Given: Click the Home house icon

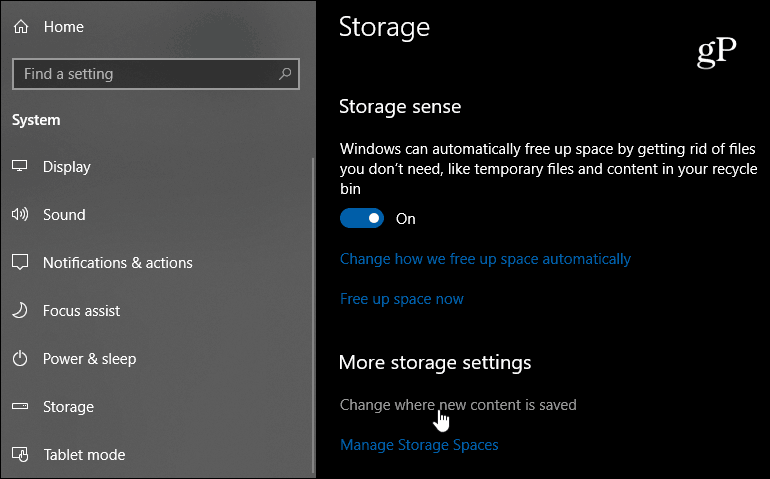Looking at the screenshot, I should pyautogui.click(x=21, y=27).
